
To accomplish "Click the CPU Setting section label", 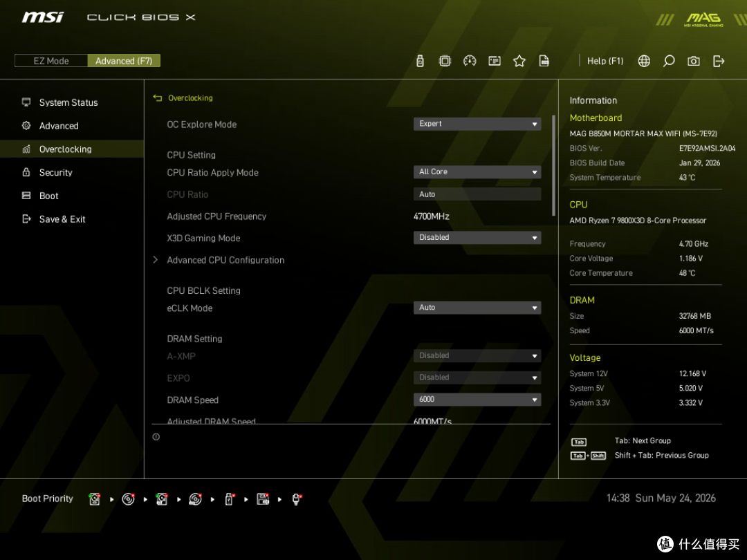I will 191,156.
